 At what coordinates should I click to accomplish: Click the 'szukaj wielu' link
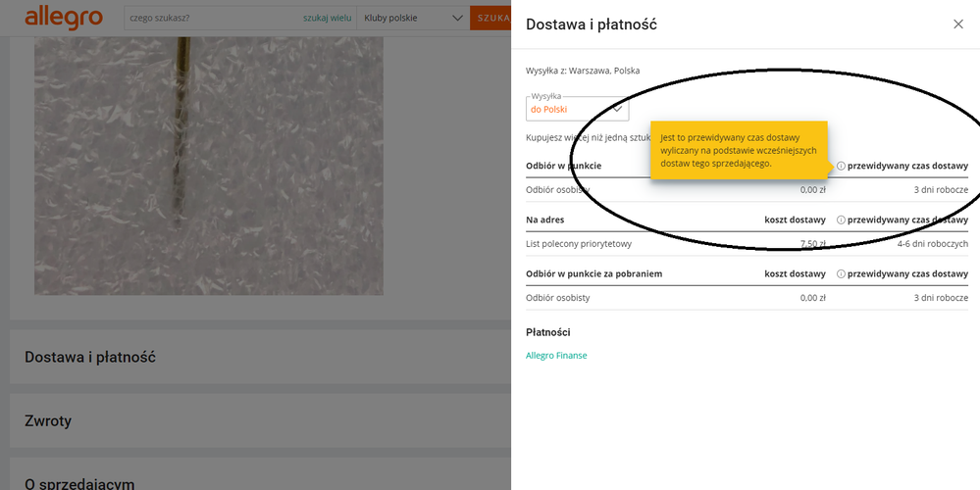[327, 18]
